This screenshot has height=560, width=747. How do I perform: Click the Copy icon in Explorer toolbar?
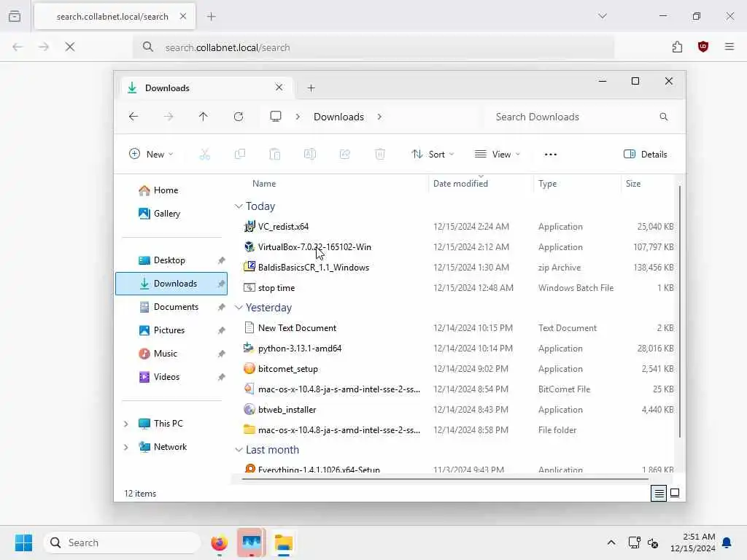point(239,155)
